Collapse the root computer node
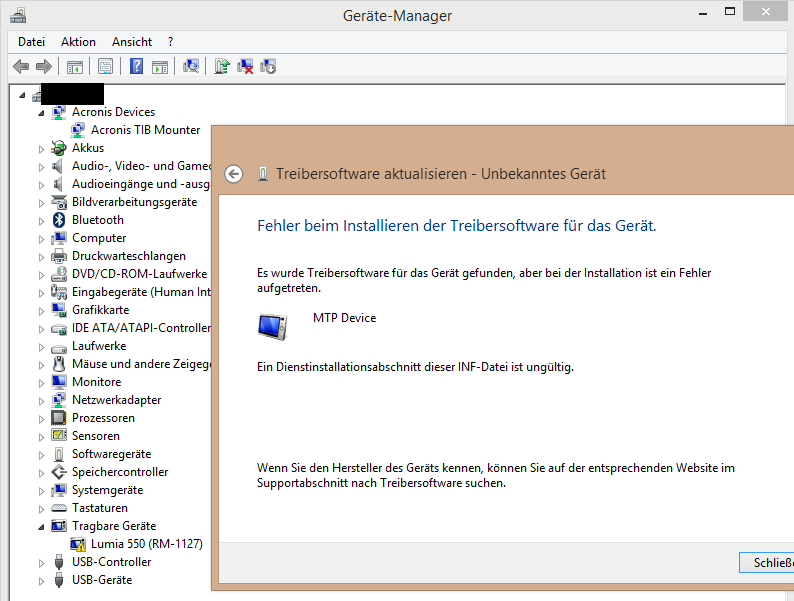The height and width of the screenshot is (601, 794). (x=22, y=95)
